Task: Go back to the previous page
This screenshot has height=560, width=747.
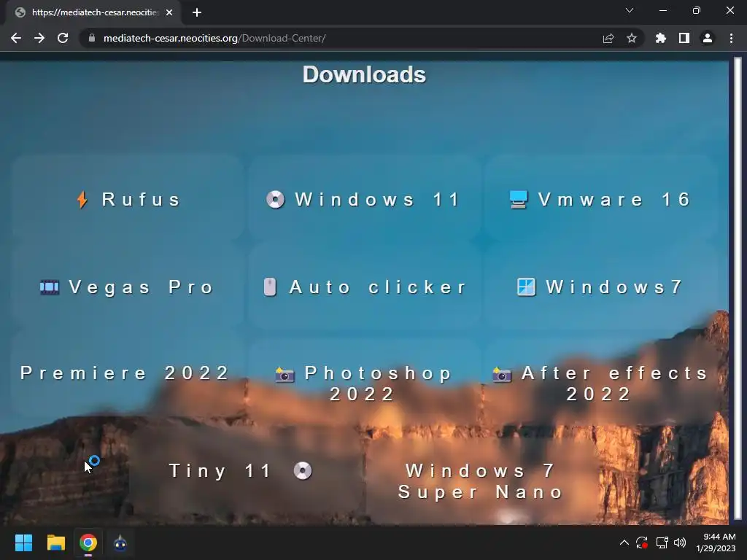Action: [x=16, y=38]
